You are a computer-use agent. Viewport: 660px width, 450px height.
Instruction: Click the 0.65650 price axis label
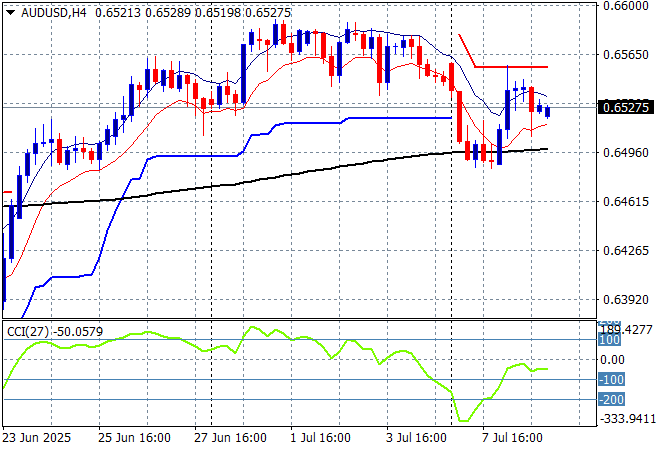point(626,55)
